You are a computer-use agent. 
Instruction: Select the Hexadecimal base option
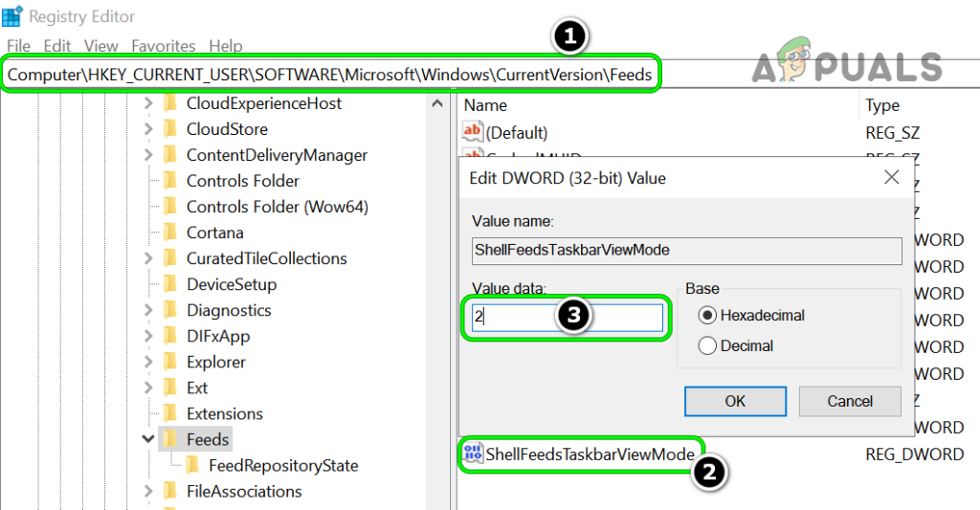coord(708,315)
